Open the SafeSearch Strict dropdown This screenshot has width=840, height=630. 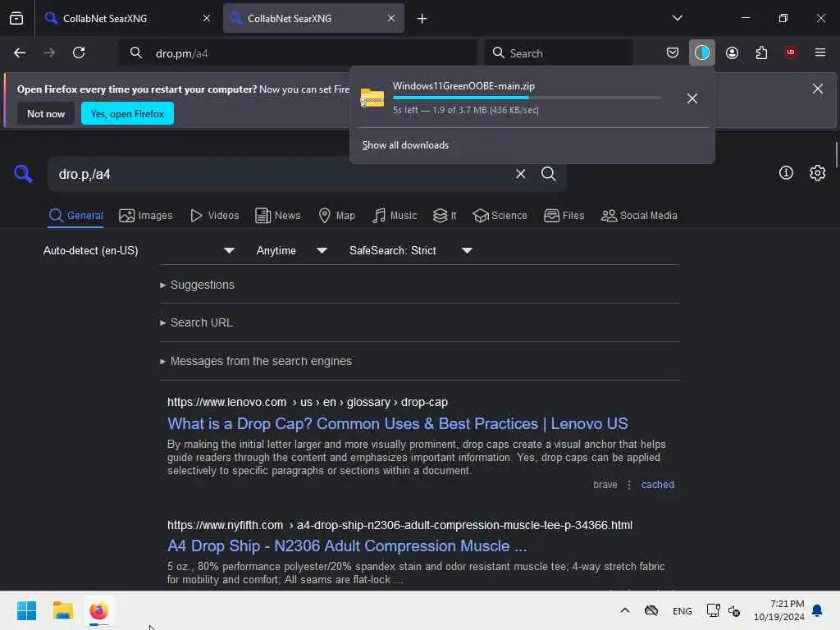coord(410,251)
